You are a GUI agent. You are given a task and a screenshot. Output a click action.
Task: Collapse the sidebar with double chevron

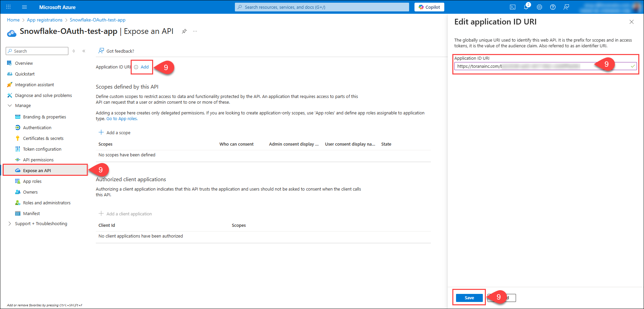coord(84,51)
